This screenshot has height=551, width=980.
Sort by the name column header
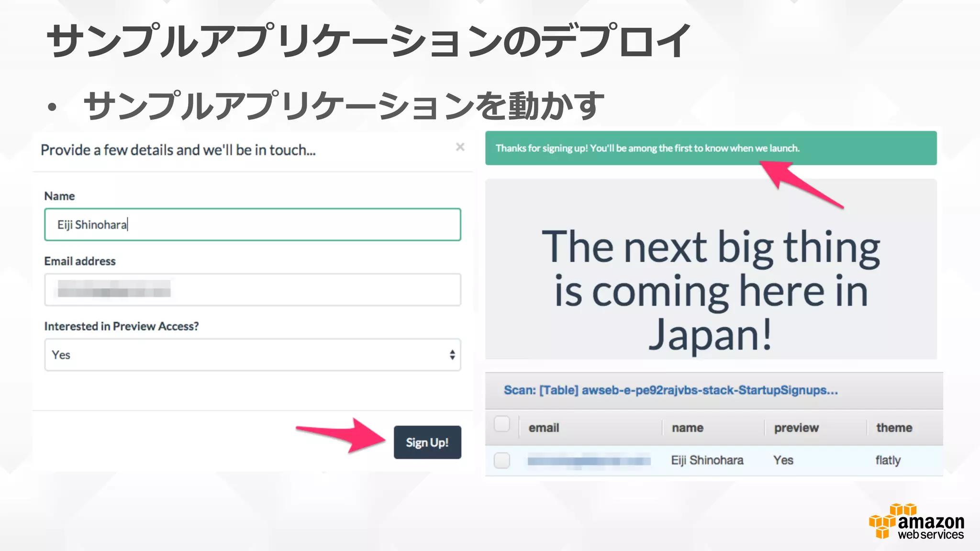687,428
